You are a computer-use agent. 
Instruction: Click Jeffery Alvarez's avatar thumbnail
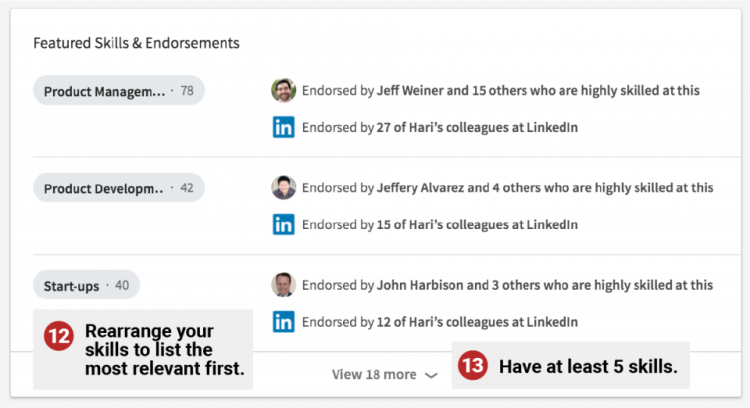tap(283, 187)
